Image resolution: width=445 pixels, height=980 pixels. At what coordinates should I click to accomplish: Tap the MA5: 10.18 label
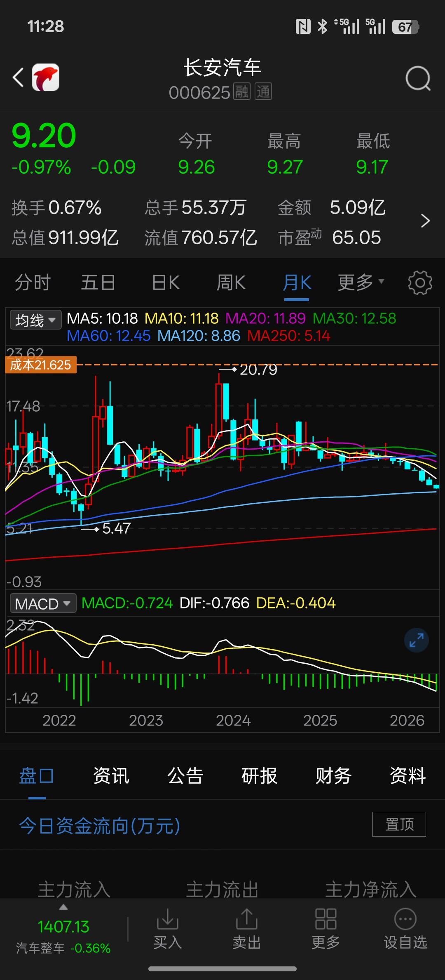102,318
